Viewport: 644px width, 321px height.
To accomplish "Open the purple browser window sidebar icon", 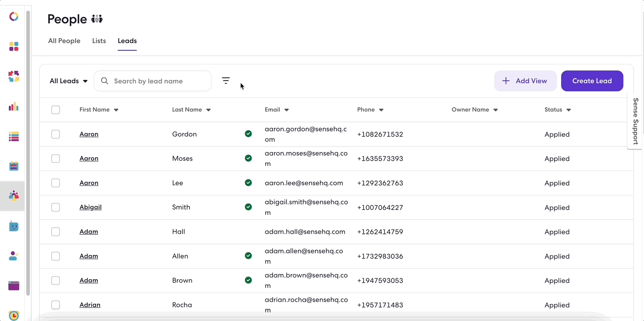I will click(14, 286).
